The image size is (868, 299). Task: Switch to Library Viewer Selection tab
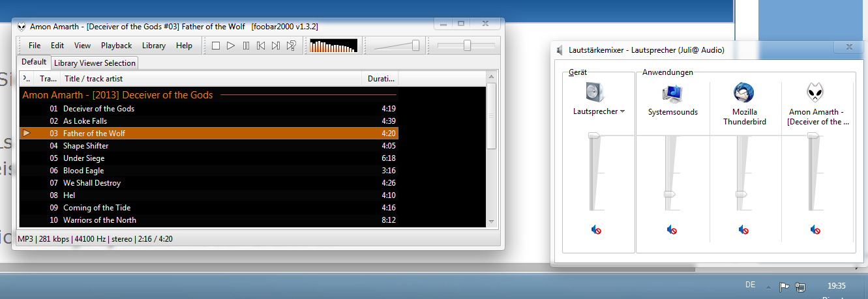(95, 63)
